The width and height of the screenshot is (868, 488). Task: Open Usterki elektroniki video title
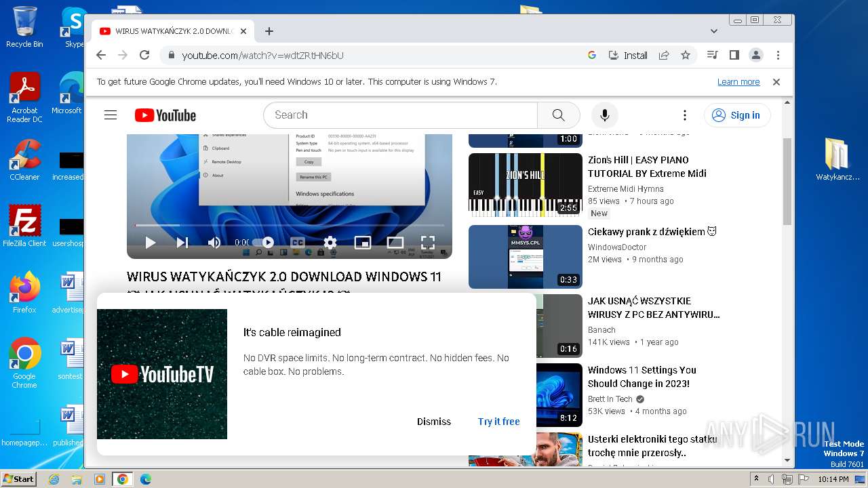pyautogui.click(x=652, y=446)
